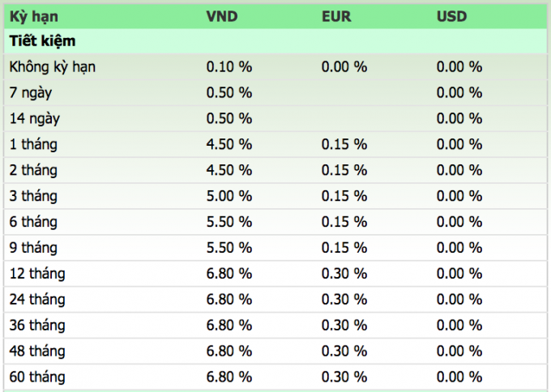Screen dimensions: 551x392
Task: Click the VND rate for 3 tháng
Action: tap(229, 196)
